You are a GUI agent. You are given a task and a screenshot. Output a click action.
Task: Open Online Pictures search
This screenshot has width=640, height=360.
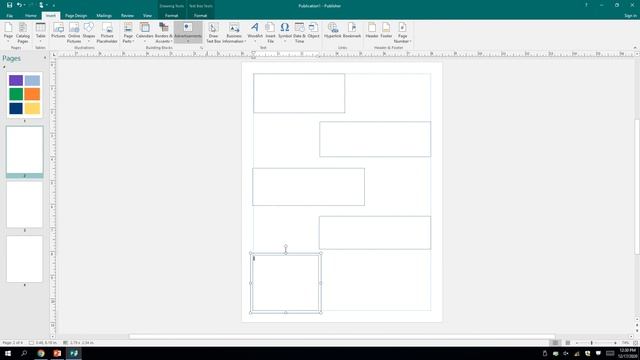point(74,33)
